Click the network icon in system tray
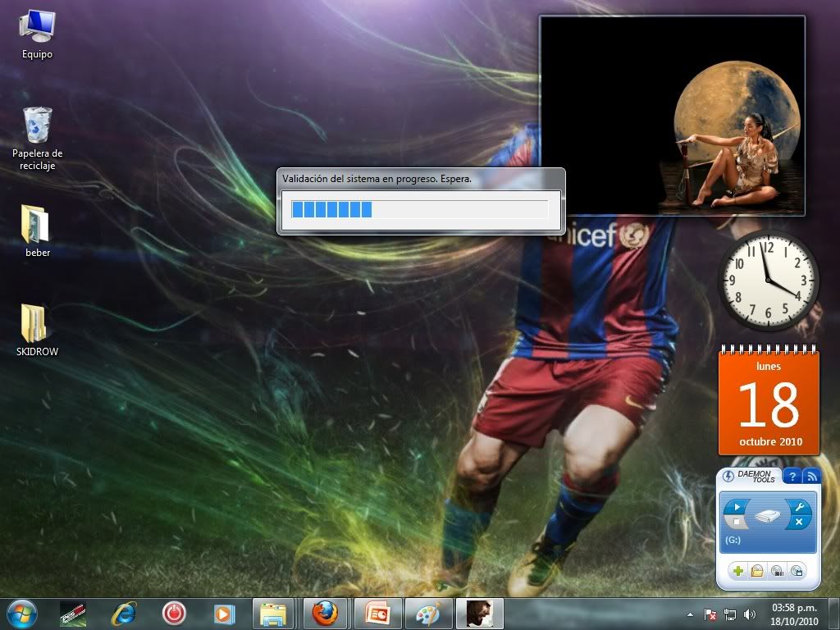840x630 pixels. [x=729, y=614]
